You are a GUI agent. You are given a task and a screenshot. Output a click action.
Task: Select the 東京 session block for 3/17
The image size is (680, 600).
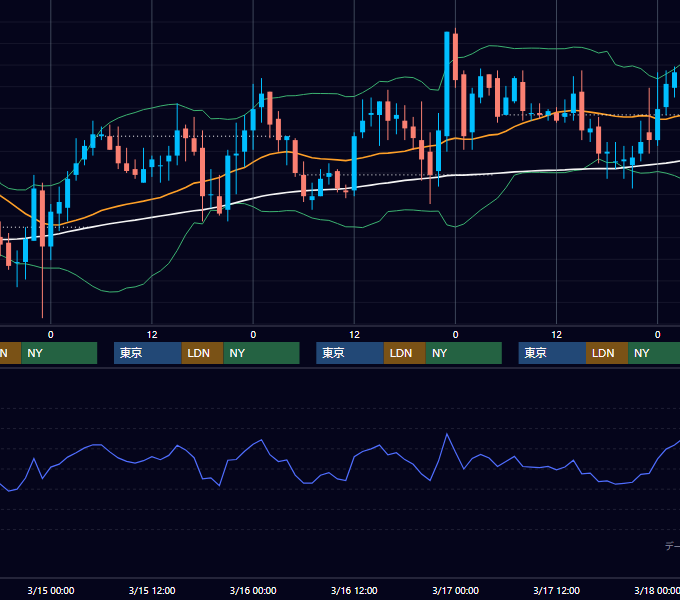pos(552,353)
